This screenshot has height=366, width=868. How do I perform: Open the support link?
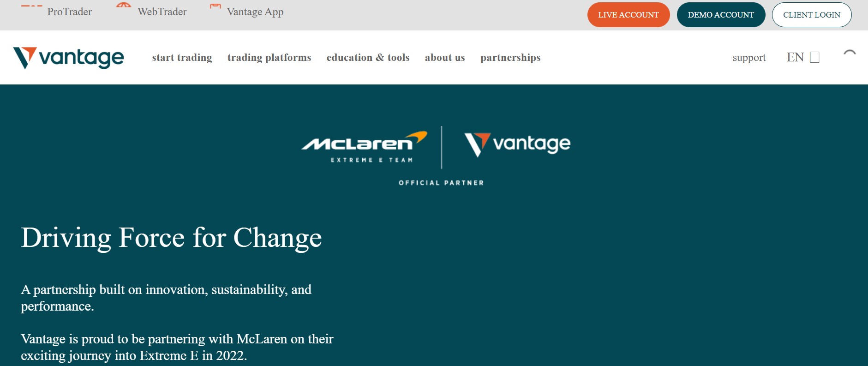pos(749,58)
